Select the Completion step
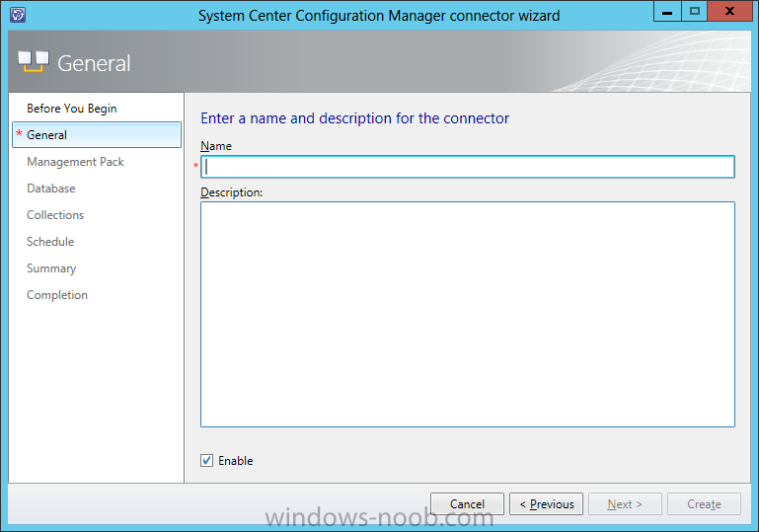Viewport: 759px width, 532px height. (x=57, y=295)
